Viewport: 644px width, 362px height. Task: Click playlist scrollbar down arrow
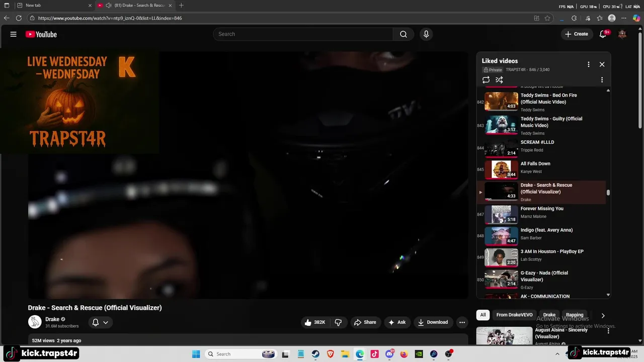[x=608, y=295]
